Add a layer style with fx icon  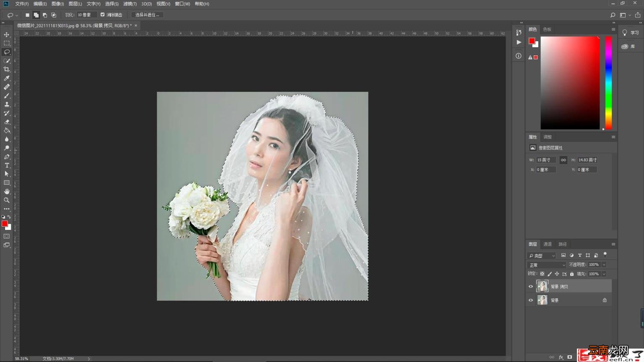561,357
